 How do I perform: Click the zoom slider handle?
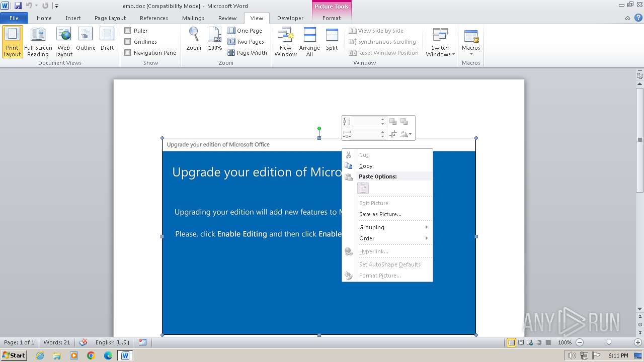point(609,342)
